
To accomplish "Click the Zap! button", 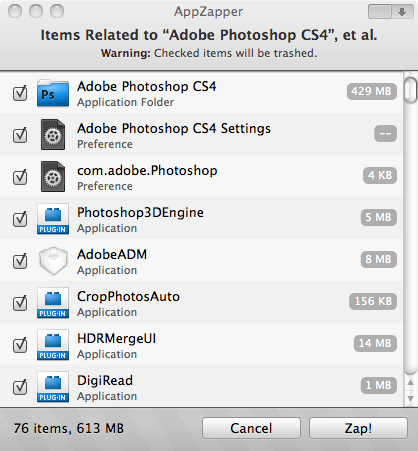I will tap(358, 428).
